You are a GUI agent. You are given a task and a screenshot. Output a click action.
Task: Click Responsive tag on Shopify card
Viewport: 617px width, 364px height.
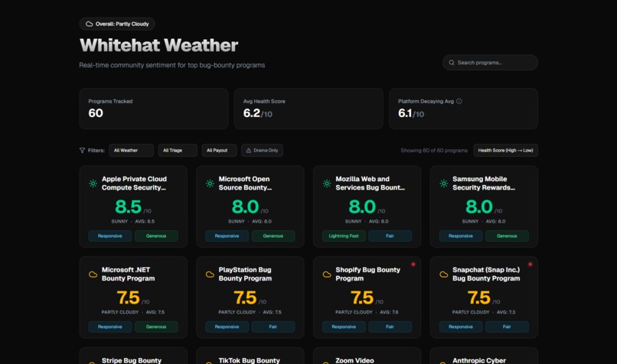tap(344, 327)
